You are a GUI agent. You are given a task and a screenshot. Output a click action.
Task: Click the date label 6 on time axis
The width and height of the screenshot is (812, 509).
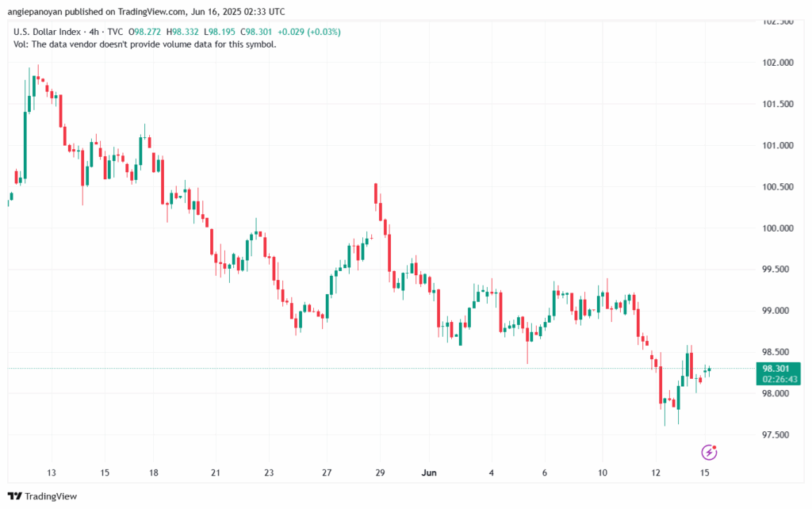click(x=545, y=473)
